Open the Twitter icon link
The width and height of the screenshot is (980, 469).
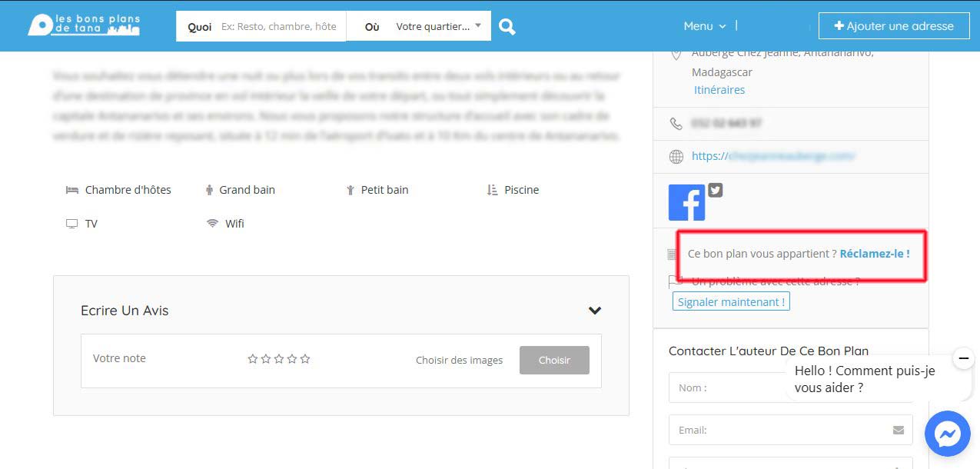coord(716,191)
